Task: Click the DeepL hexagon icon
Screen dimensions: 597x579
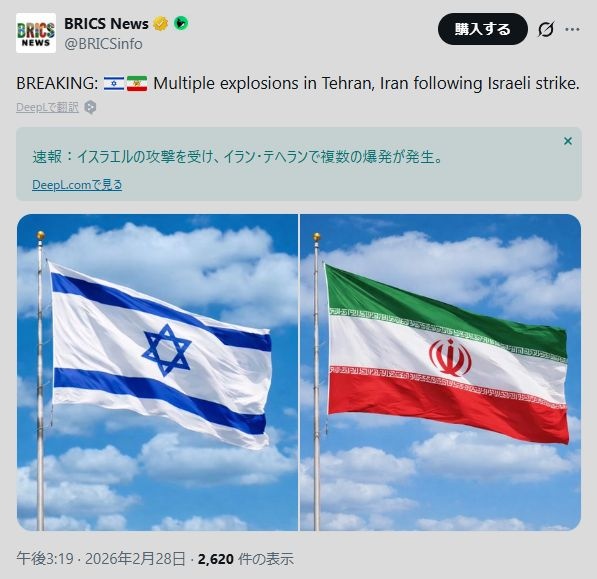Action: [x=90, y=107]
